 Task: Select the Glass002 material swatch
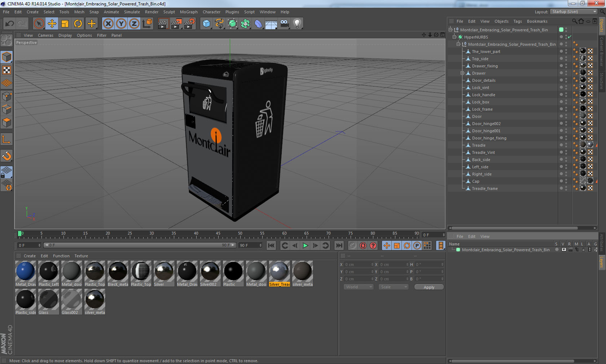[x=72, y=302]
